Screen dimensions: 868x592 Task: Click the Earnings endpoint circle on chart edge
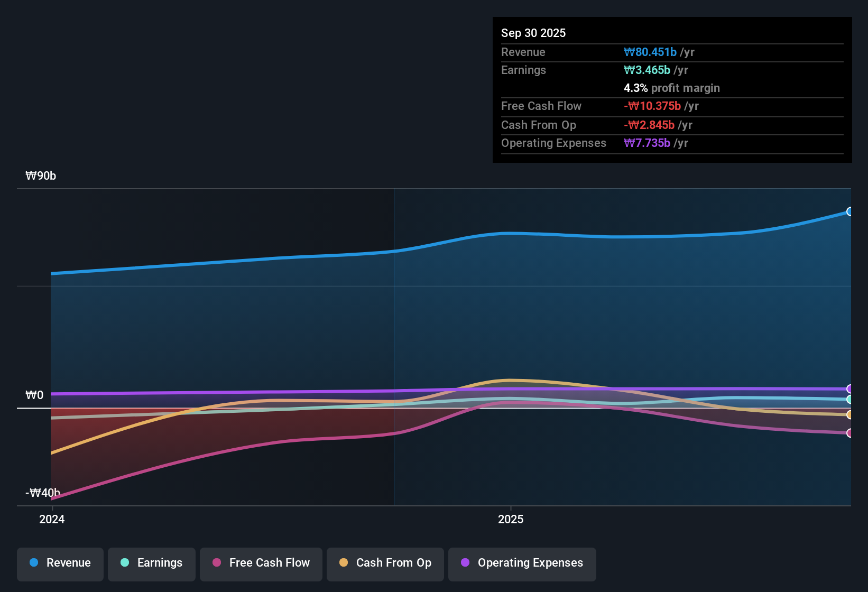(x=849, y=400)
